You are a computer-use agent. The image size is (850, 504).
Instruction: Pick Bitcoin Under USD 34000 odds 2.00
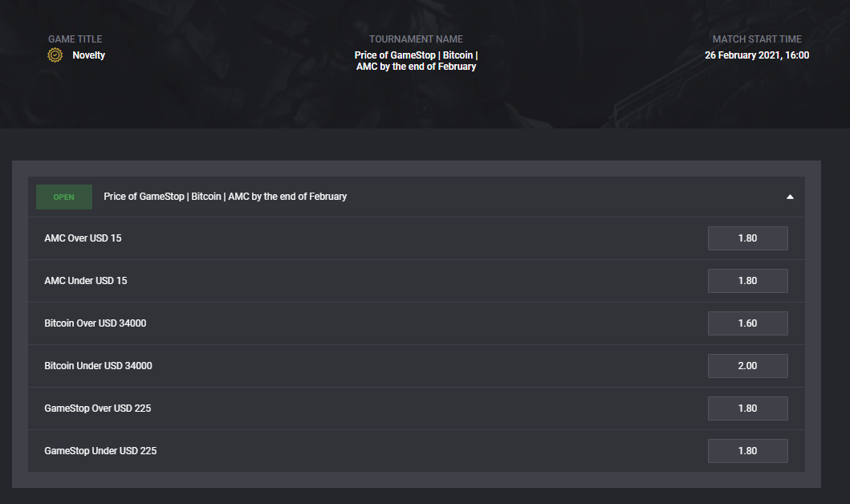[747, 366]
